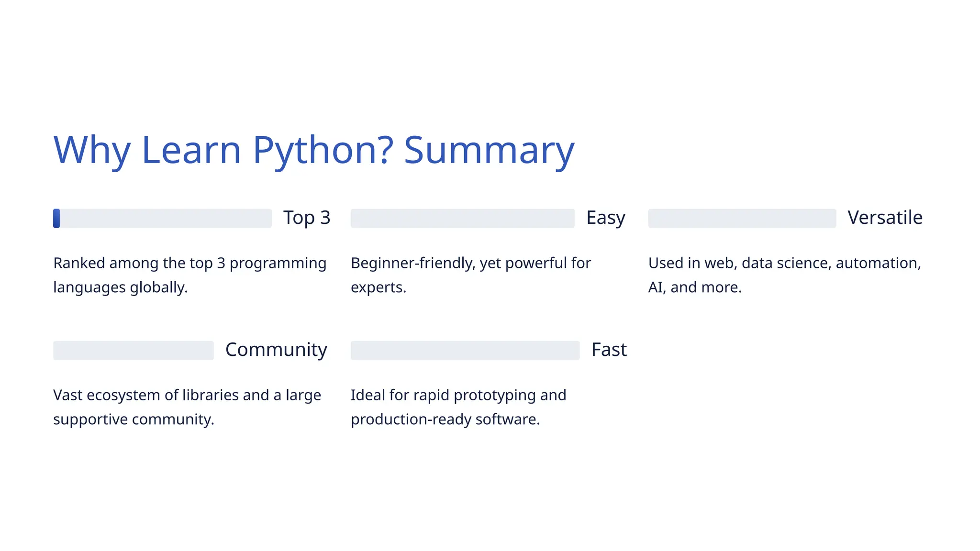This screenshot has height=551, width=980.
Task: Click the Easy progress bar
Action: click(462, 218)
